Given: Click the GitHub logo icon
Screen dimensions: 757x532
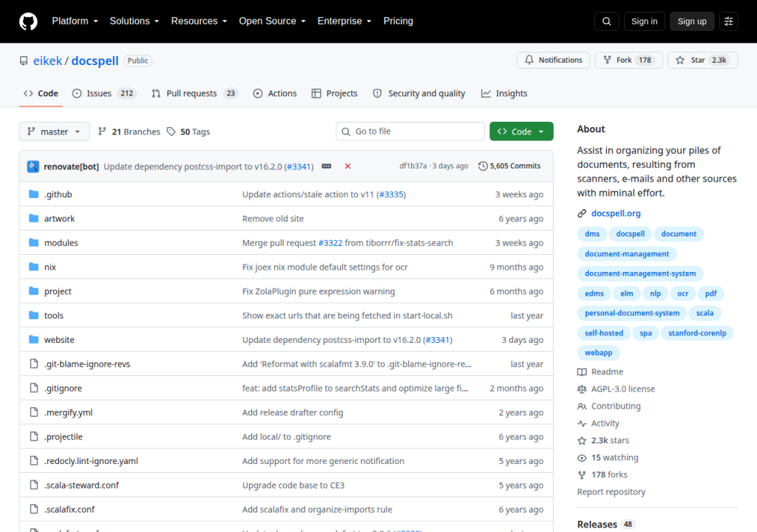Looking at the screenshot, I should (x=28, y=21).
